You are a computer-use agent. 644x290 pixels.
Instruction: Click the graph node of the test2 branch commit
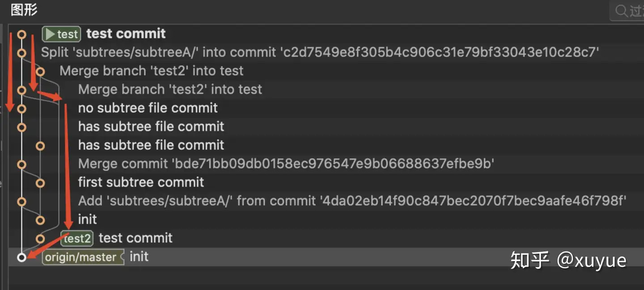point(40,239)
